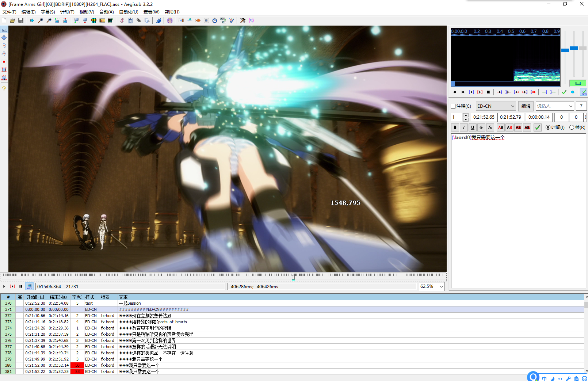588x381 pixels.
Task: Toggle video auto-scroll button
Action: click(30, 286)
